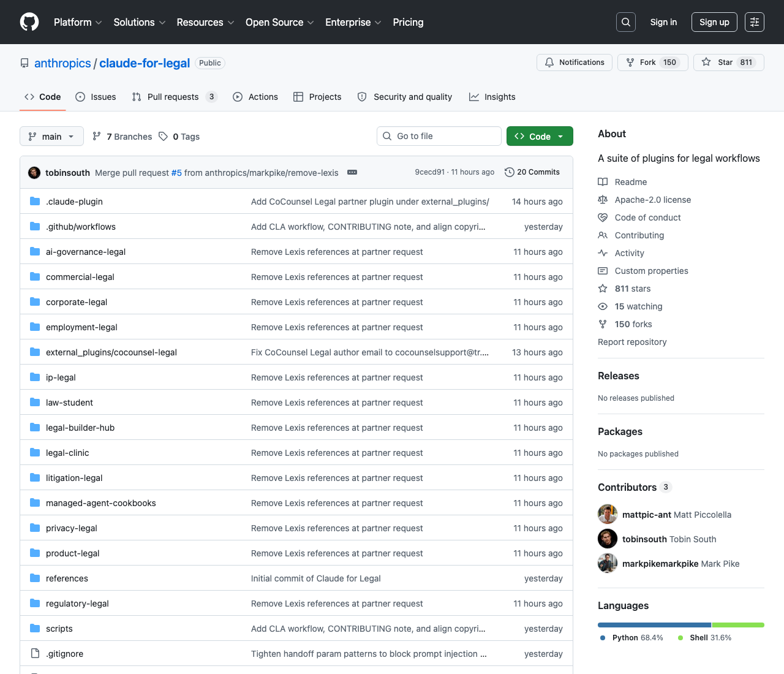Viewport: 784px width, 674px height.
Task: Open the managed-agent-cookbooks folder
Action: point(101,503)
